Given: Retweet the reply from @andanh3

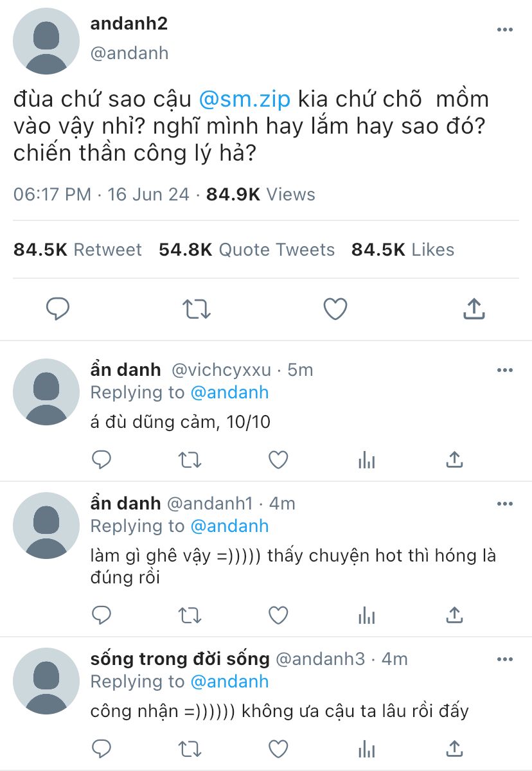Looking at the screenshot, I should point(190,749).
